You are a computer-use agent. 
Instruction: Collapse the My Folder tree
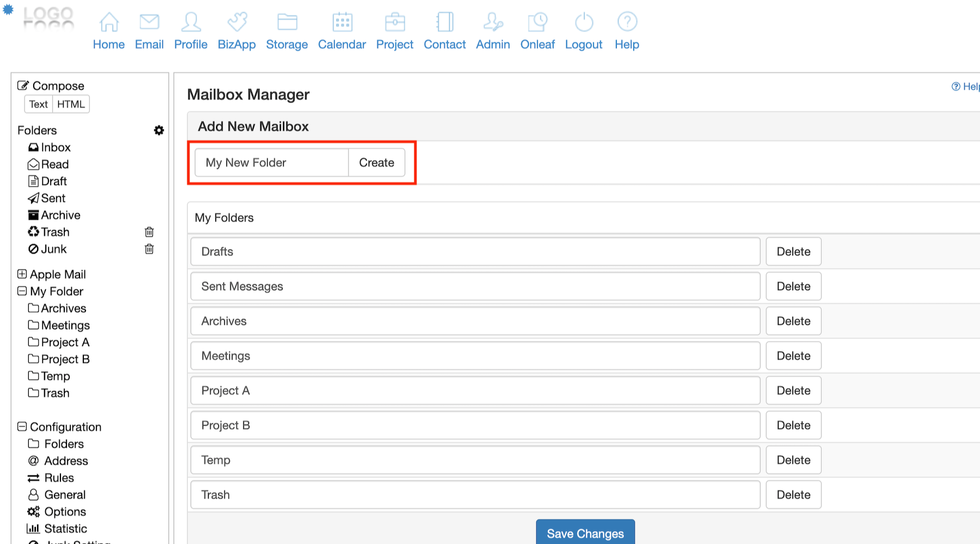[22, 291]
